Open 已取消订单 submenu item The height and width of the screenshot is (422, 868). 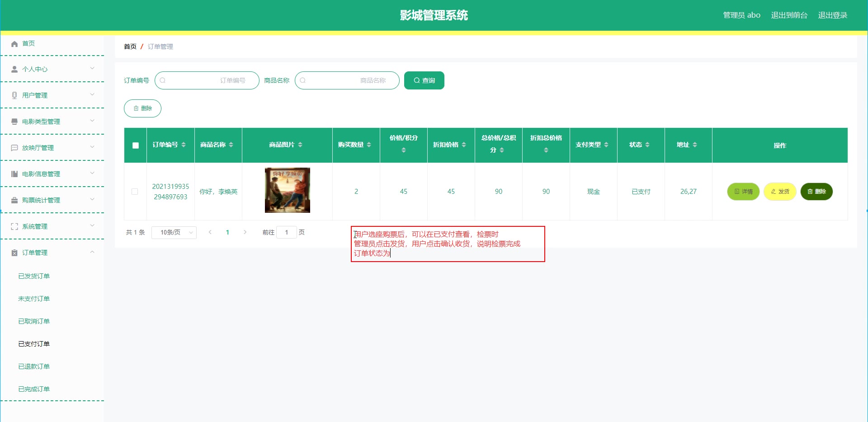(34, 321)
